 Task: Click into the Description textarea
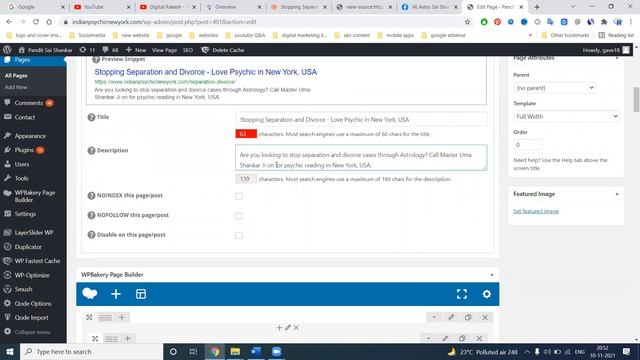[x=361, y=158]
